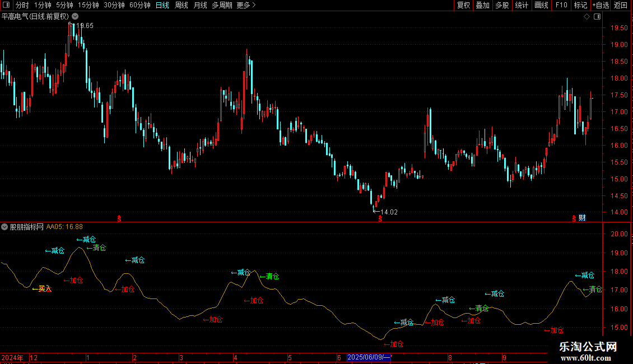Click the 19.65 high price label
The image size is (633, 364).
point(85,25)
